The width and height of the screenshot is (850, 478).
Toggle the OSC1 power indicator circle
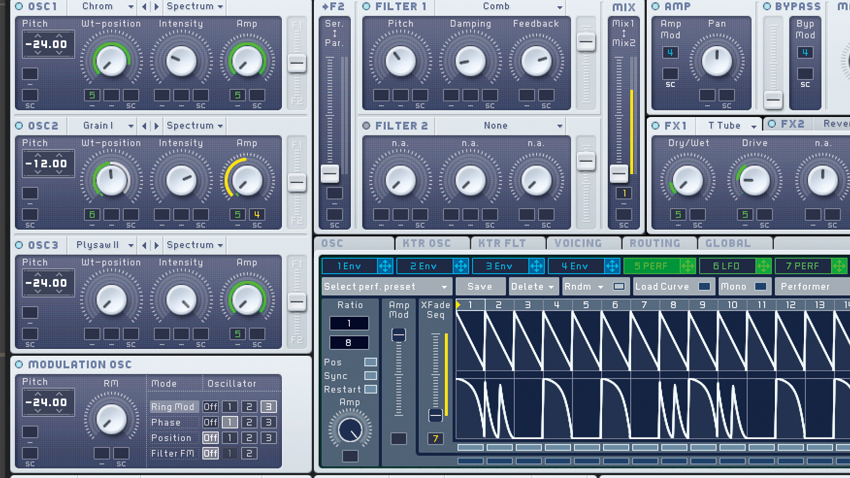point(20,7)
